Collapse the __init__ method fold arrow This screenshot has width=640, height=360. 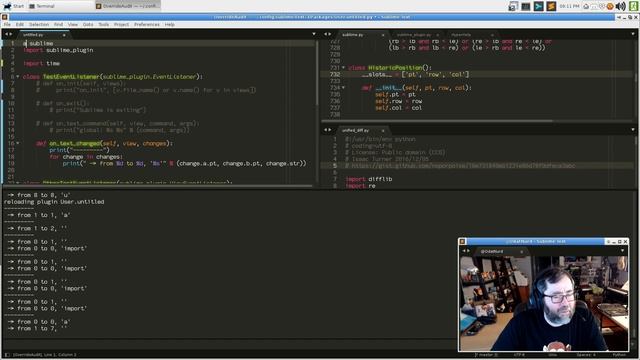(343, 88)
